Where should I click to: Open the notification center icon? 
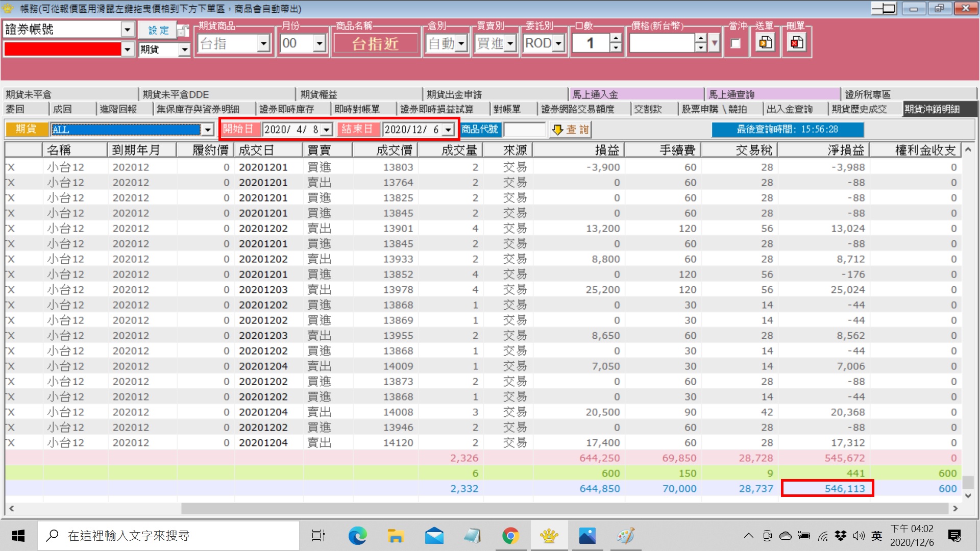pyautogui.click(x=954, y=536)
